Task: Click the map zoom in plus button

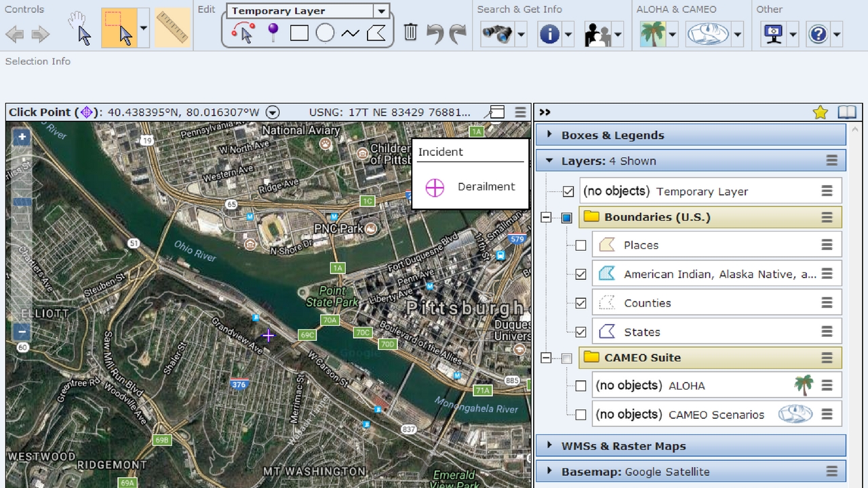Action: point(22,137)
